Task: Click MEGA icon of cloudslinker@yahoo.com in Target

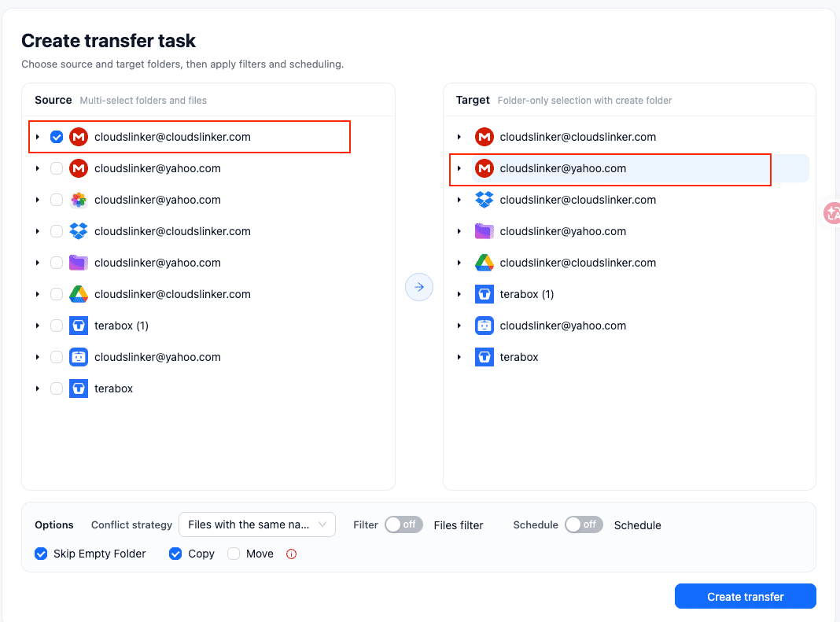Action: 484,168
